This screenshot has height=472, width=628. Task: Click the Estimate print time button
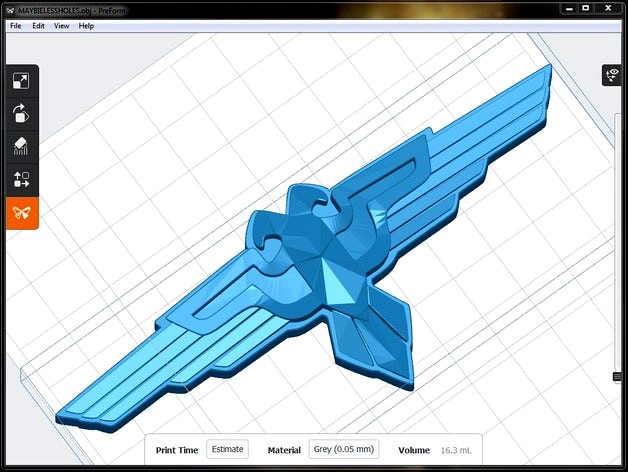click(227, 449)
